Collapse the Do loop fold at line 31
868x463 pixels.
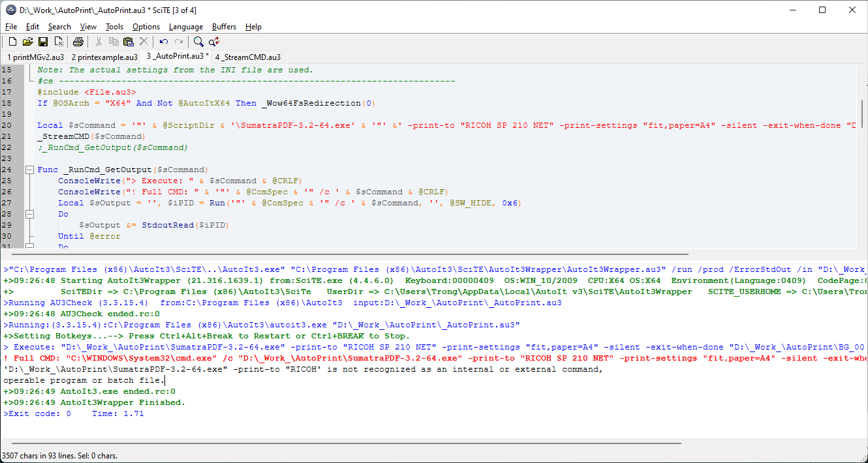[x=29, y=246]
